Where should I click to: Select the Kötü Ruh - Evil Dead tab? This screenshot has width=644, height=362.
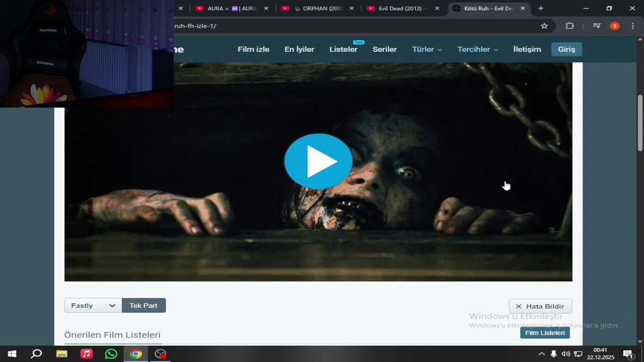click(x=488, y=9)
